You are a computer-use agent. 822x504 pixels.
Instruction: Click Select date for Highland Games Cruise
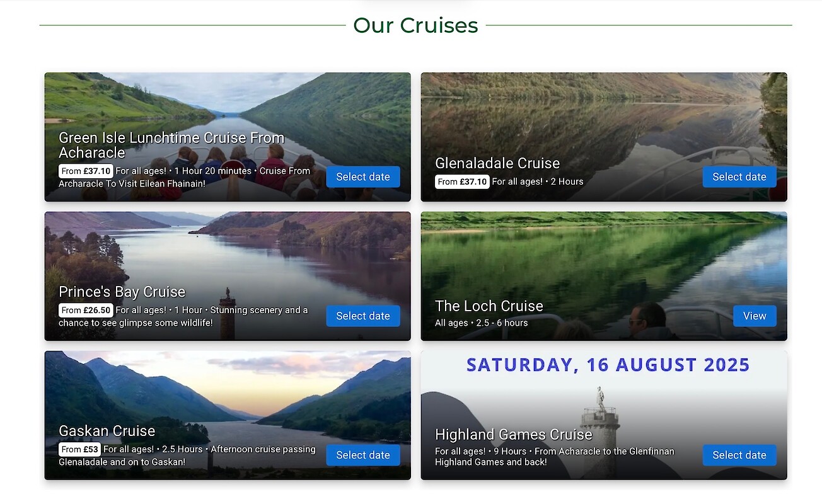739,455
